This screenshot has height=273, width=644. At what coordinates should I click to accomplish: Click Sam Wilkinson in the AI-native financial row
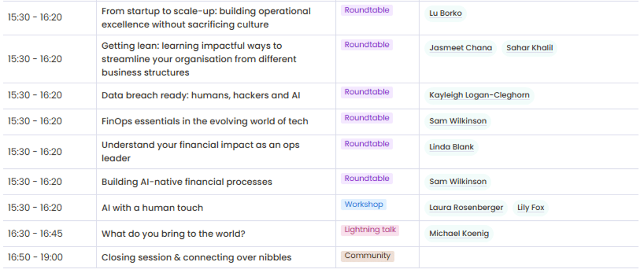[458, 182]
